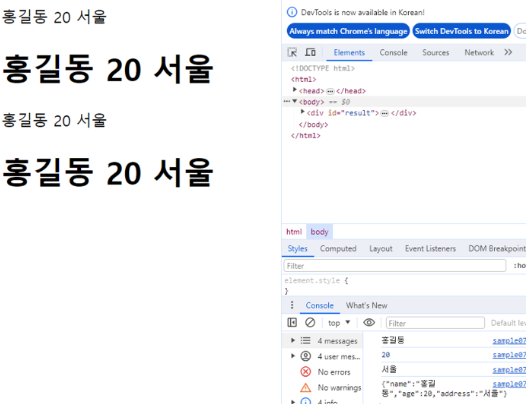
Task: Click the head element ellipsis badge
Action: (x=330, y=91)
